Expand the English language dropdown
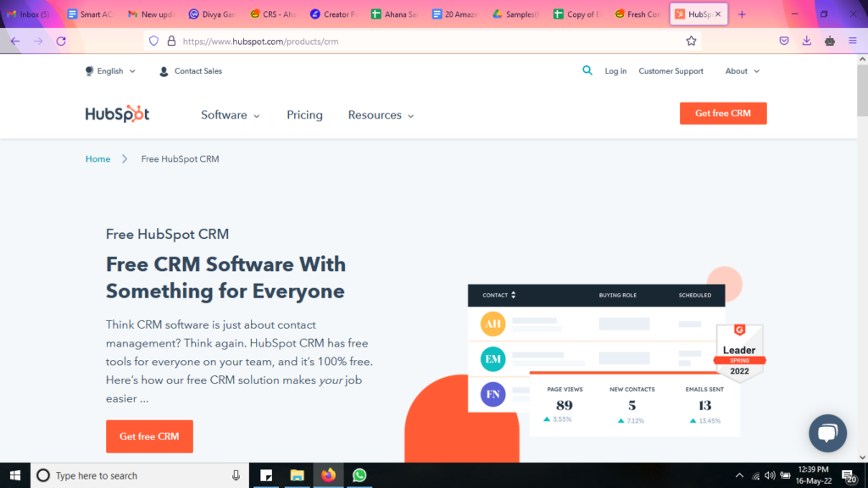868x488 pixels. click(110, 71)
